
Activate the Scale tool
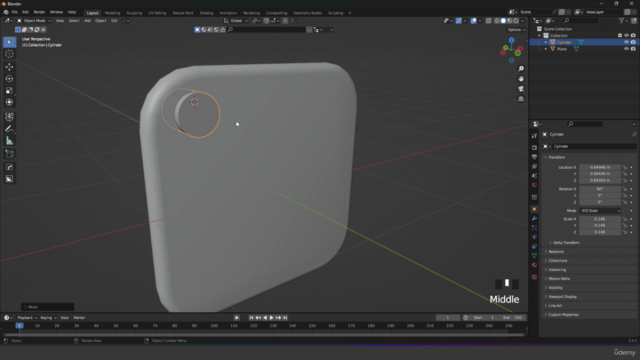[x=9, y=91]
